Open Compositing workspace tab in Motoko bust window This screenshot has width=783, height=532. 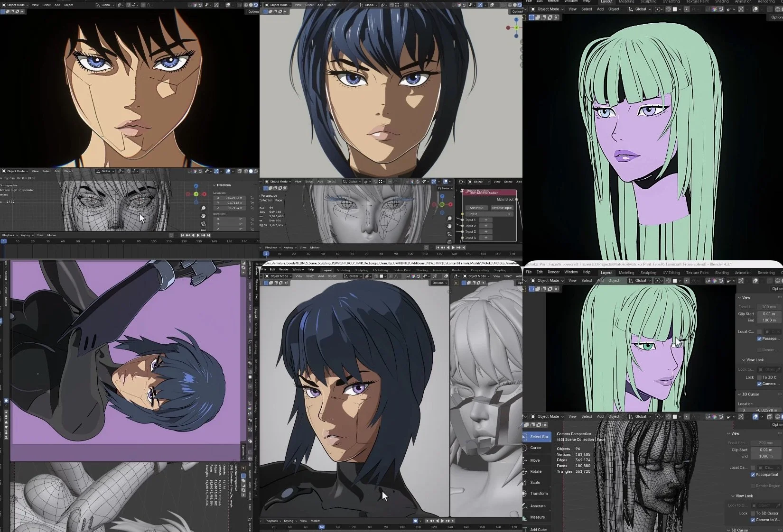(480, 270)
